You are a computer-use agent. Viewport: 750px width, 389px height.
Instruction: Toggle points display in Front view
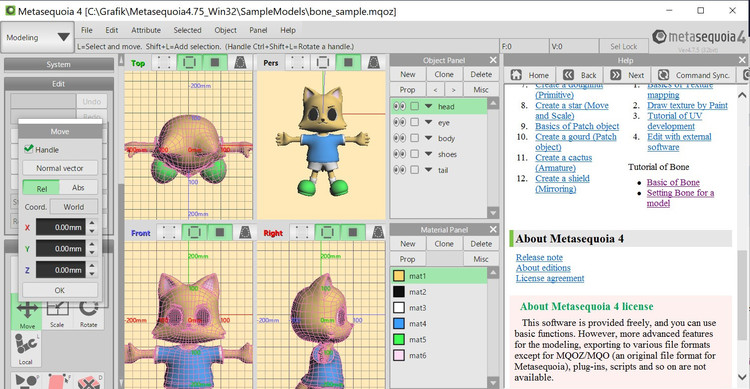(168, 233)
